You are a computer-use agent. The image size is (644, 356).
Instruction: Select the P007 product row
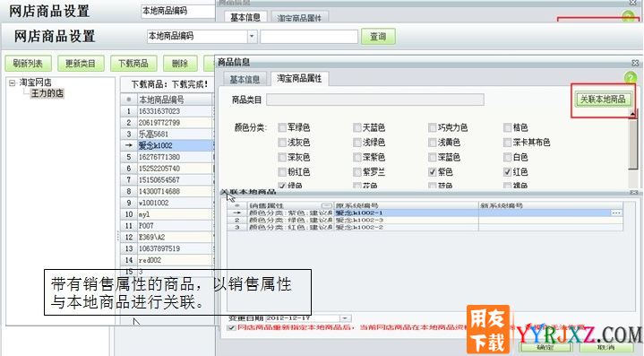click(167, 226)
